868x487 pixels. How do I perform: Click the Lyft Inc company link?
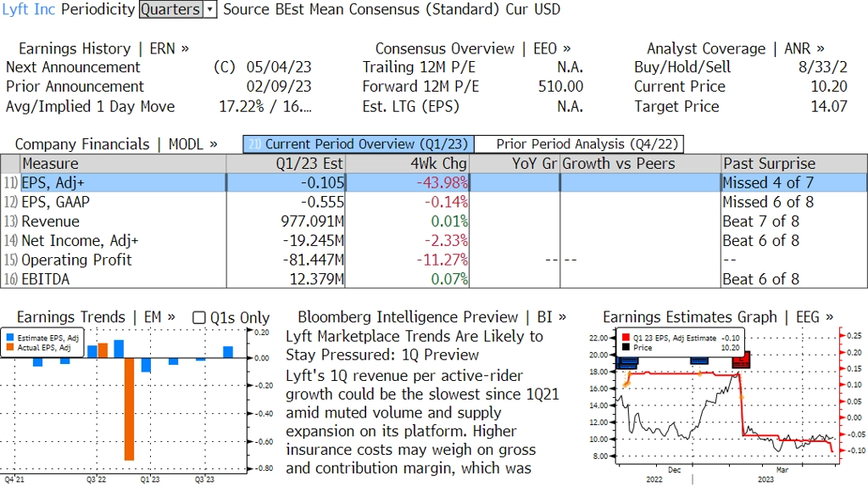(29, 9)
